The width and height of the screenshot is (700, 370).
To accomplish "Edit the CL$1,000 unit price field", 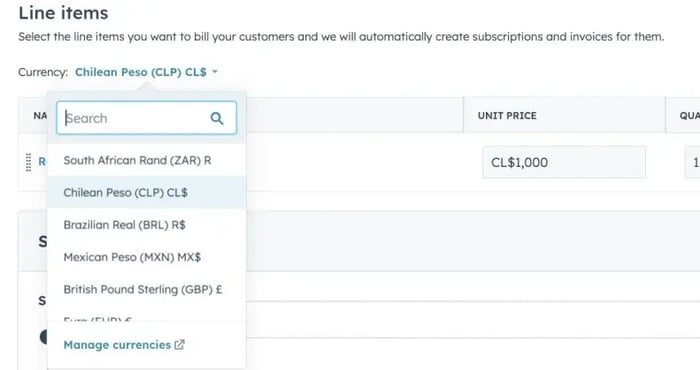I will 564,162.
